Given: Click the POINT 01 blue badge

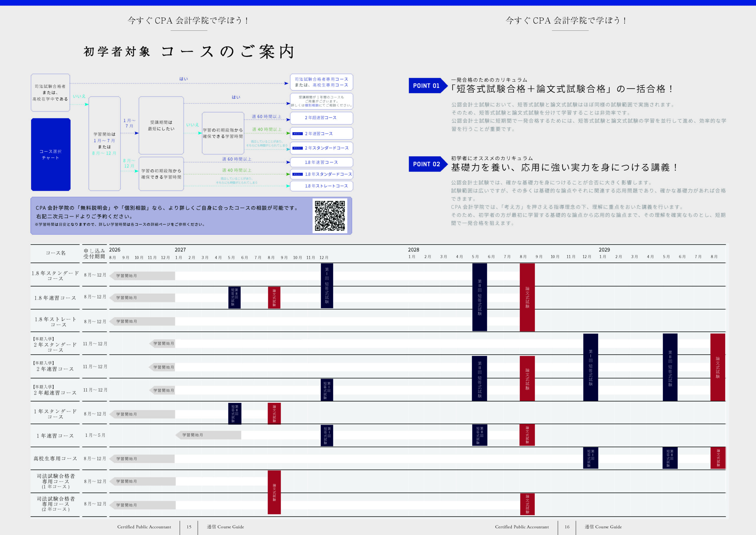Looking at the screenshot, I should 428,86.
